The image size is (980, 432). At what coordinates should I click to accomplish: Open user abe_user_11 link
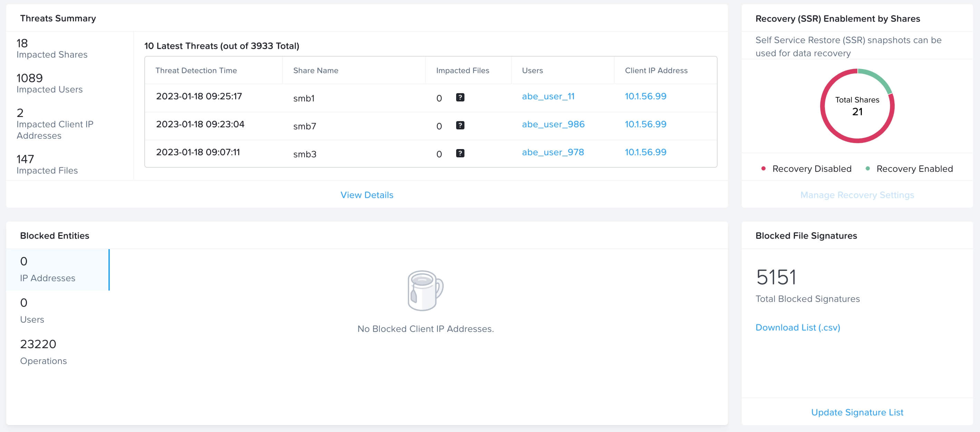click(x=548, y=96)
